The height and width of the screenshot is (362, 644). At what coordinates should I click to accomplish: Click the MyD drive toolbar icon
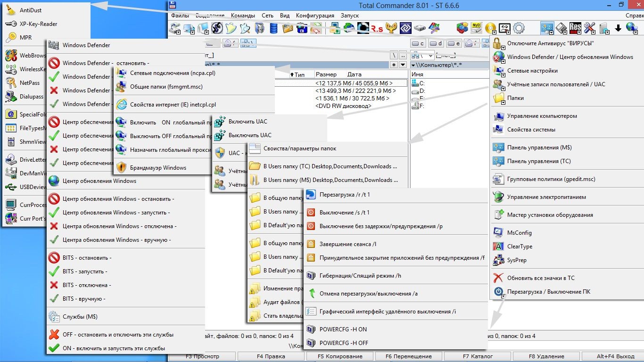(477, 28)
